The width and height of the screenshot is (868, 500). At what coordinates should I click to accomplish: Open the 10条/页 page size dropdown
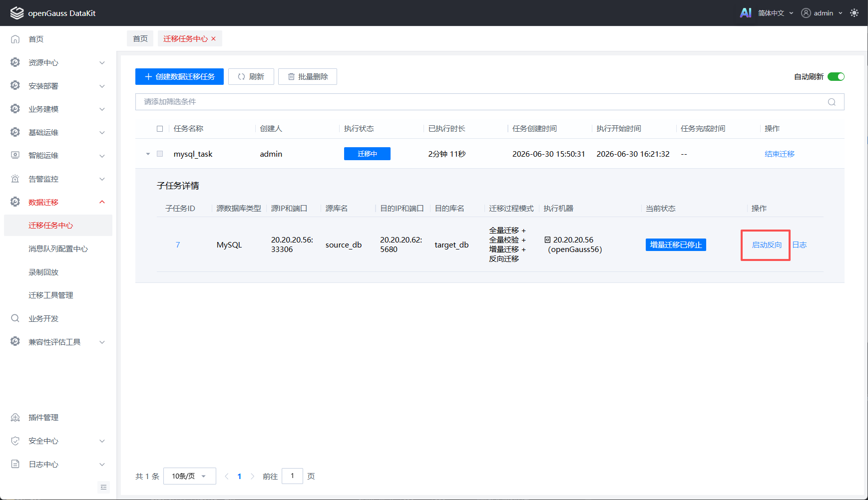pos(190,476)
